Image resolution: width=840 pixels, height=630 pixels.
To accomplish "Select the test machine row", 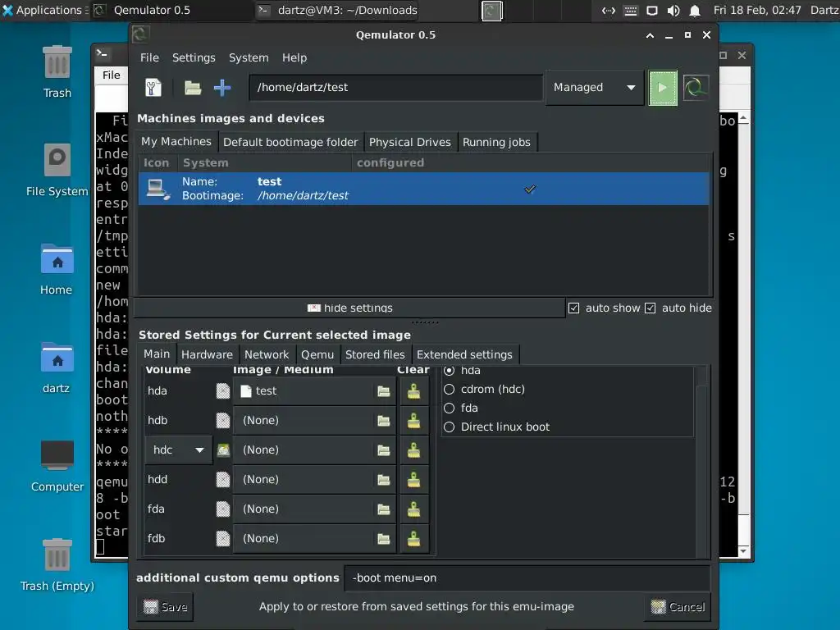I will pyautogui.click(x=424, y=189).
